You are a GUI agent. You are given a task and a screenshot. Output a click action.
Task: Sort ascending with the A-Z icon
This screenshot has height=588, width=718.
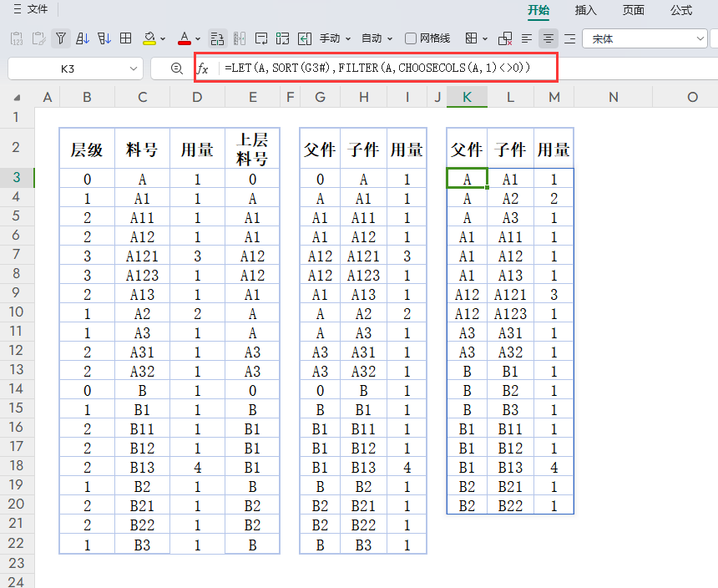83,38
